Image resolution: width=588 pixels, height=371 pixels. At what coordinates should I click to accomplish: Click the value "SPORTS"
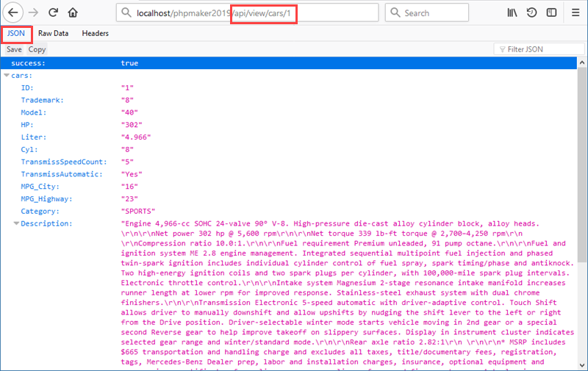click(138, 212)
